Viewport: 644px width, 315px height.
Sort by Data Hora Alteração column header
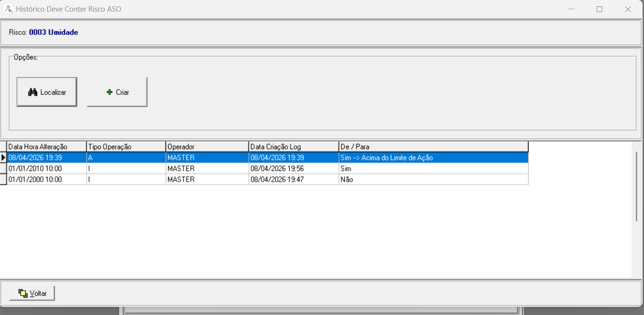[x=46, y=147]
